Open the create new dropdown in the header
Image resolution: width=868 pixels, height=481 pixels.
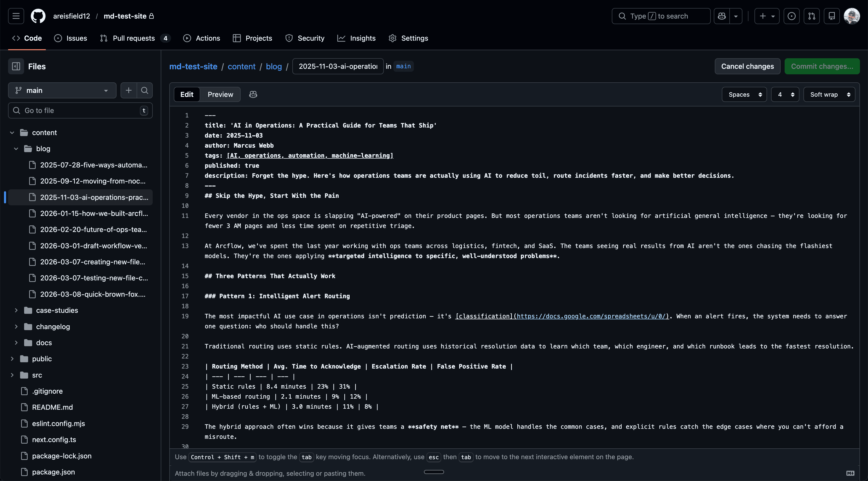tap(767, 16)
